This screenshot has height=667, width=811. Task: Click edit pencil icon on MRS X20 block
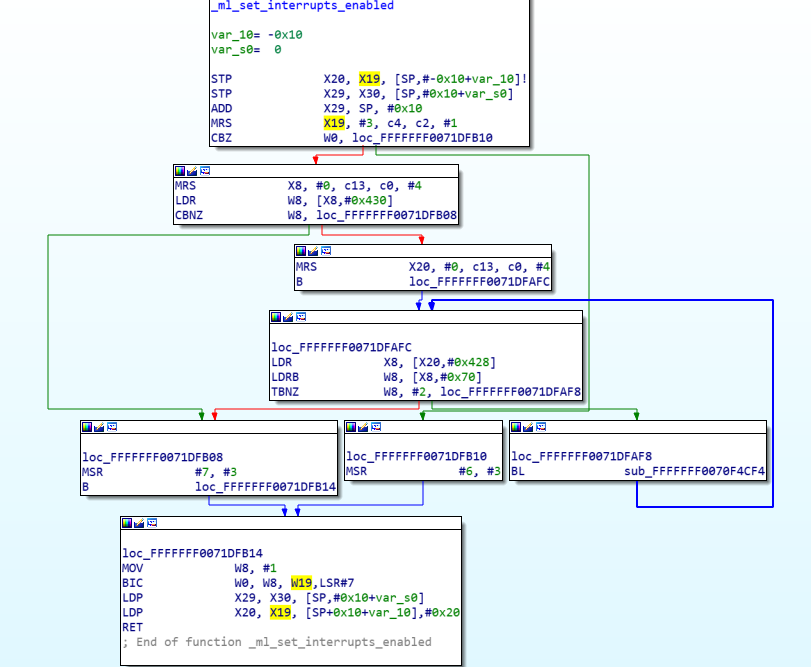click(313, 251)
